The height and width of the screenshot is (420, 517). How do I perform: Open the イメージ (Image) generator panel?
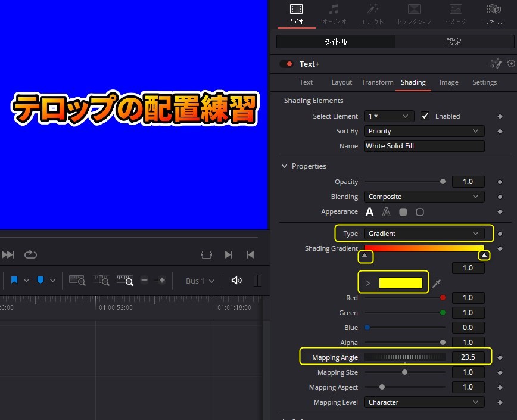(455, 14)
